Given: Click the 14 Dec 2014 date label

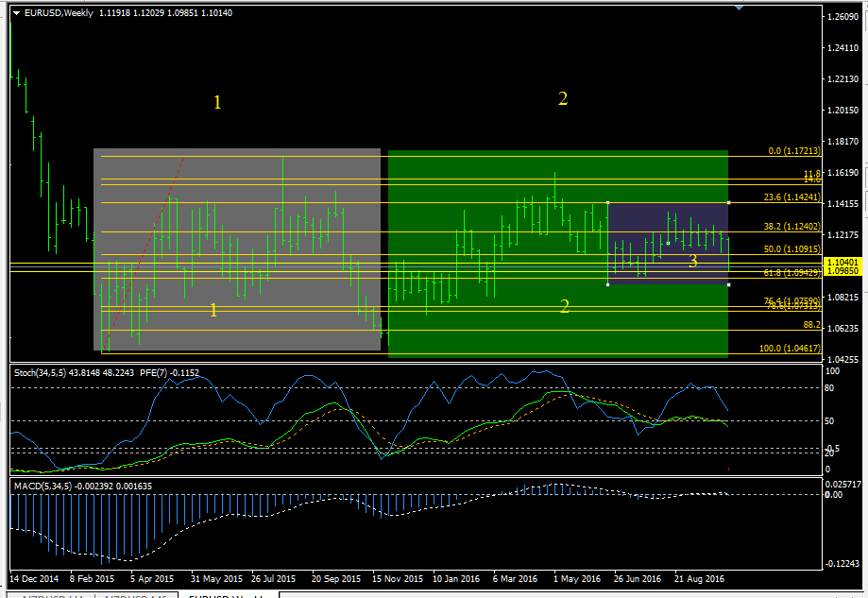Looking at the screenshot, I should point(34,578).
